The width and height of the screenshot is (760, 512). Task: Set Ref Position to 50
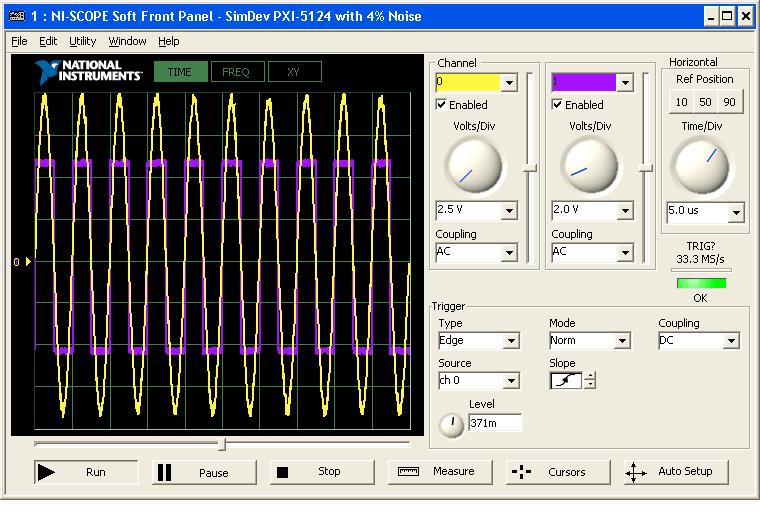705,103
